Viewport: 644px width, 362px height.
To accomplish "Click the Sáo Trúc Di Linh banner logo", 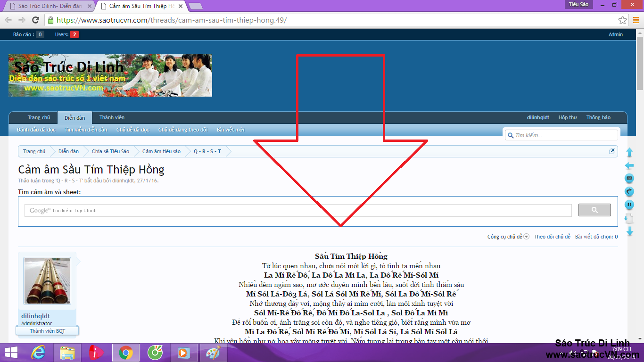I will coord(110,75).
